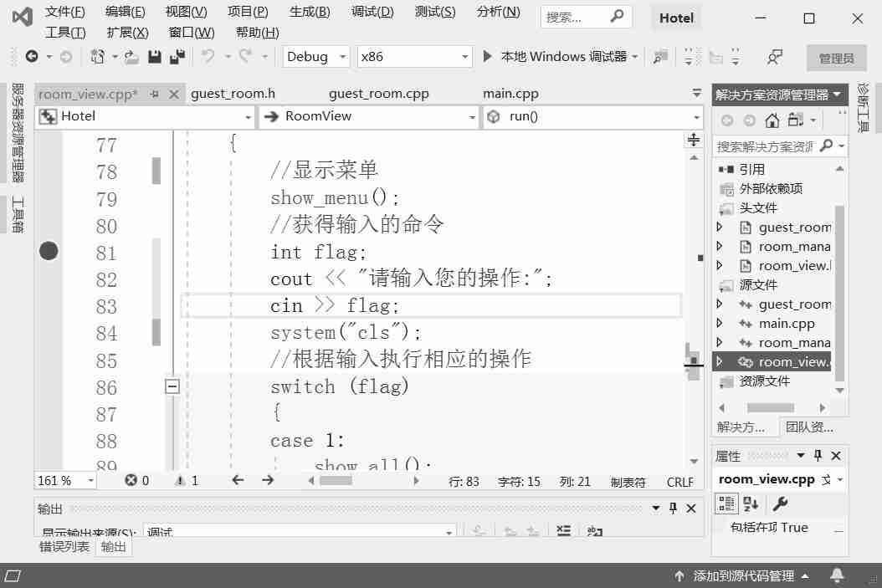The image size is (882, 588).
Task: Click the 搜索解决方案资源管理器 search box
Action: pyautogui.click(x=764, y=146)
